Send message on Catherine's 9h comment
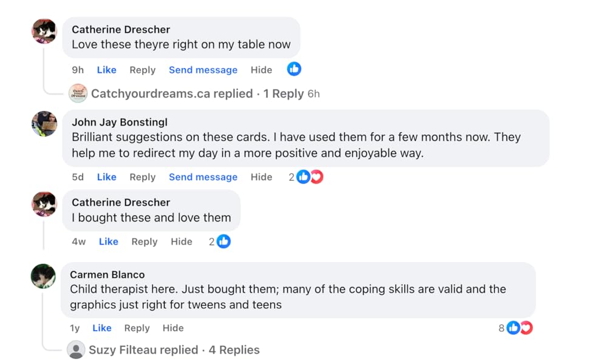 coord(203,70)
